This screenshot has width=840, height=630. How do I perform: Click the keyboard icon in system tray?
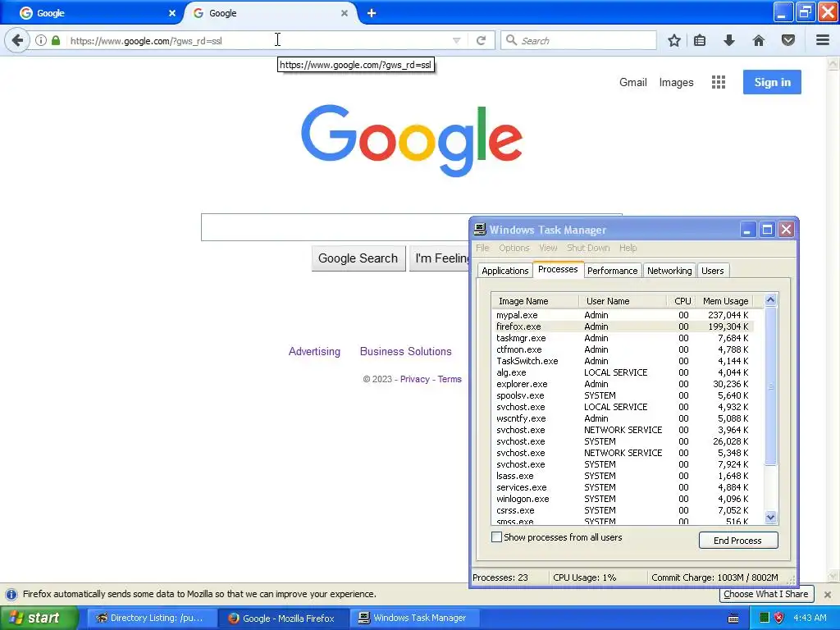pyautogui.click(x=733, y=619)
